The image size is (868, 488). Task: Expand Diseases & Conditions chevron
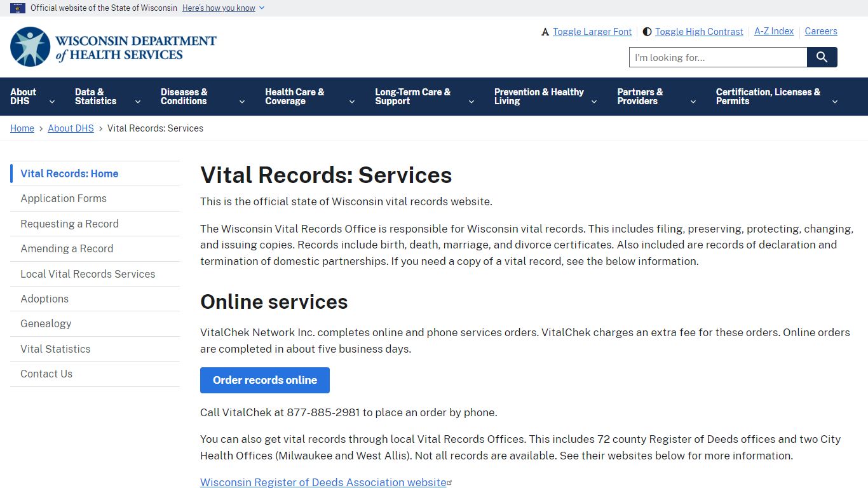[x=241, y=102]
